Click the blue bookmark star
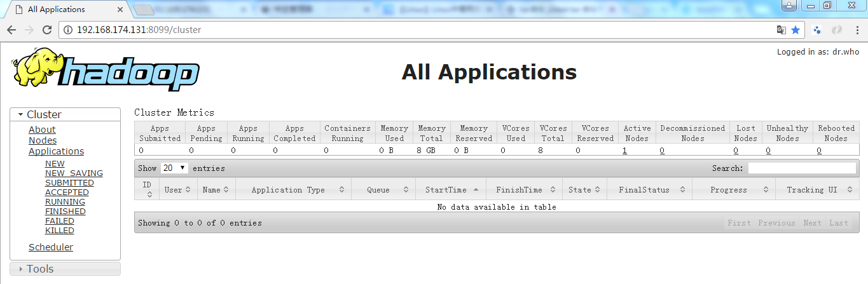This screenshot has height=284, width=868. 796,30
